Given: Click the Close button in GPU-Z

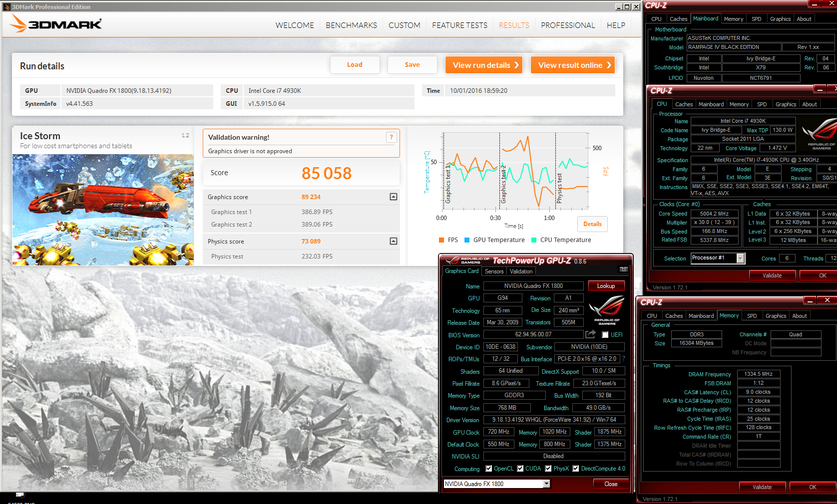Looking at the screenshot, I should [611, 484].
